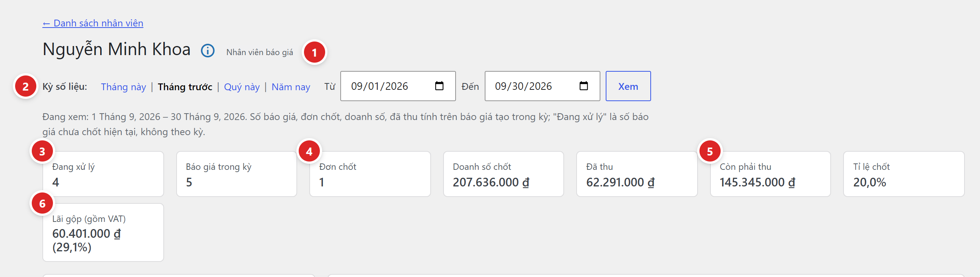The height and width of the screenshot is (277, 980).
Task: Go back via Danh sách nhân viên link
Action: click(93, 23)
